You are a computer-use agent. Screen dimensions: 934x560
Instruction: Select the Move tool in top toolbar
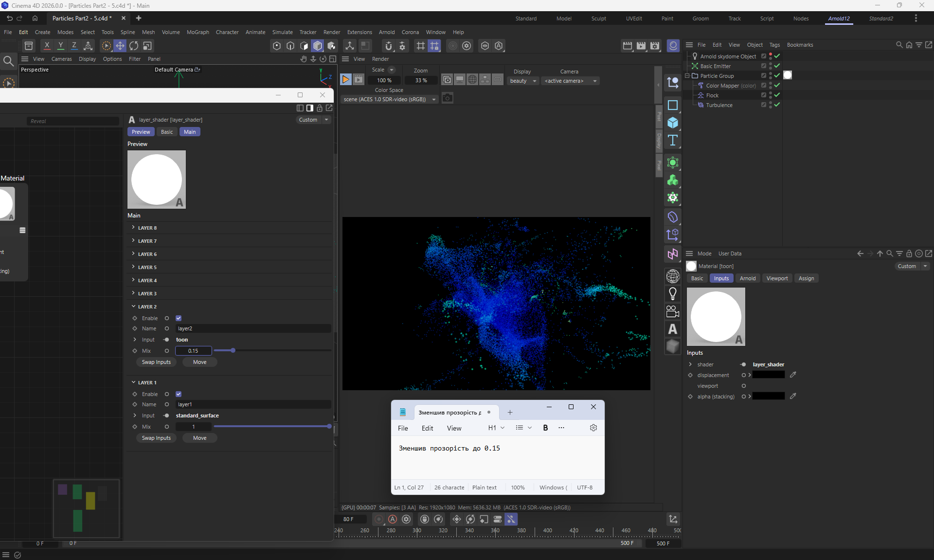pos(120,46)
